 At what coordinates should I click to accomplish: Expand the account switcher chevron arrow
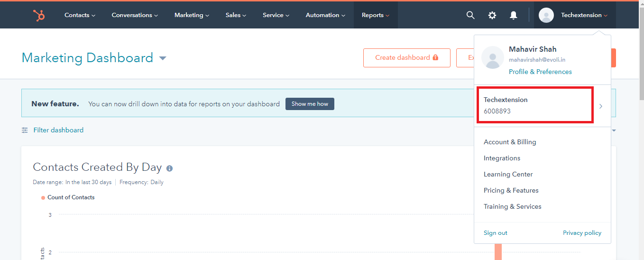pyautogui.click(x=601, y=106)
